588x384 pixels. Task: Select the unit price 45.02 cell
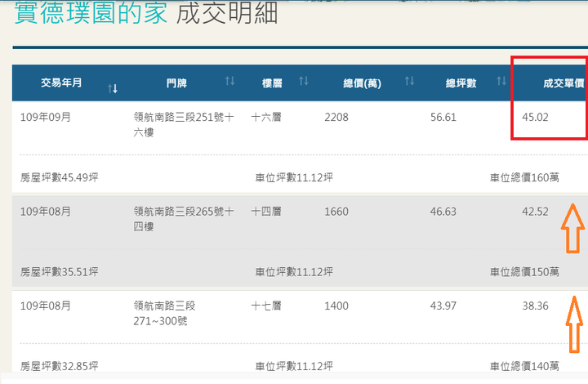pyautogui.click(x=535, y=118)
